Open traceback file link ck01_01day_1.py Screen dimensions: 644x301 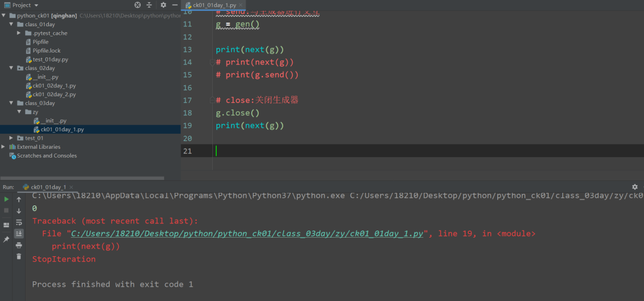coord(247,234)
